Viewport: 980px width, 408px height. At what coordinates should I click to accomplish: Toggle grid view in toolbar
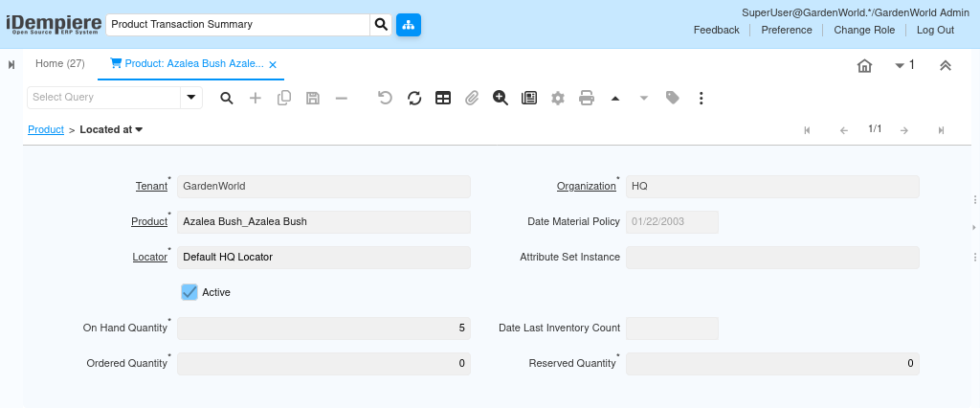(443, 98)
